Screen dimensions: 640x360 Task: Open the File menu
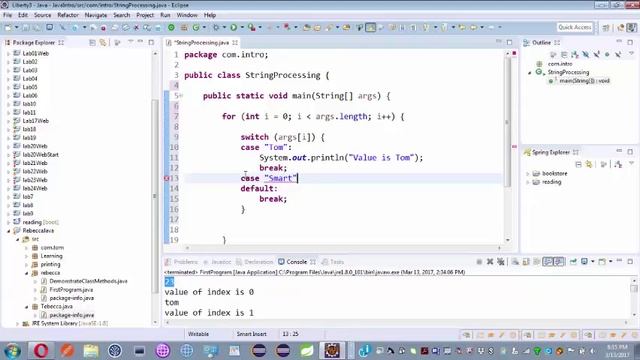pos(7,15)
